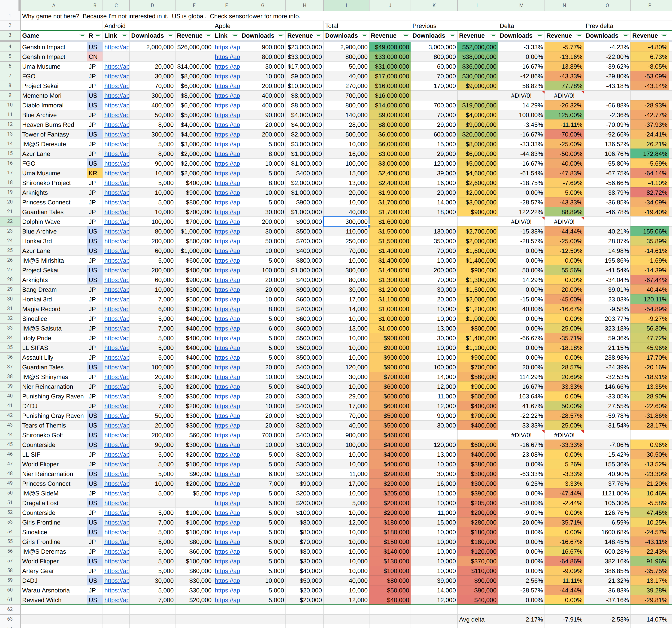This screenshot has width=672, height=628.
Task: Open filter menu on R region column
Action: (x=98, y=36)
